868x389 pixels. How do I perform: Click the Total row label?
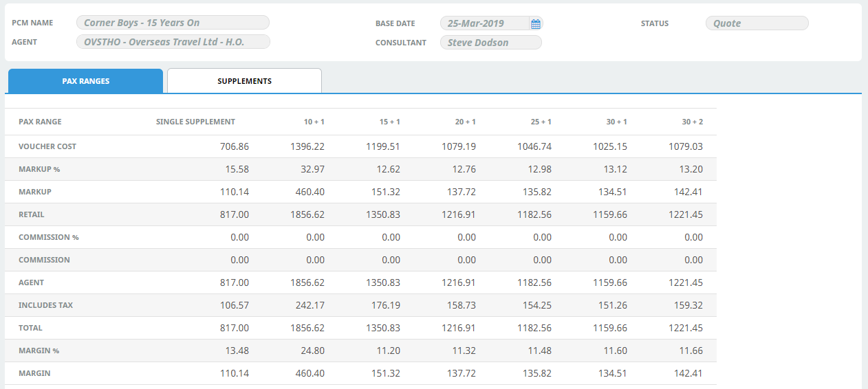click(30, 328)
